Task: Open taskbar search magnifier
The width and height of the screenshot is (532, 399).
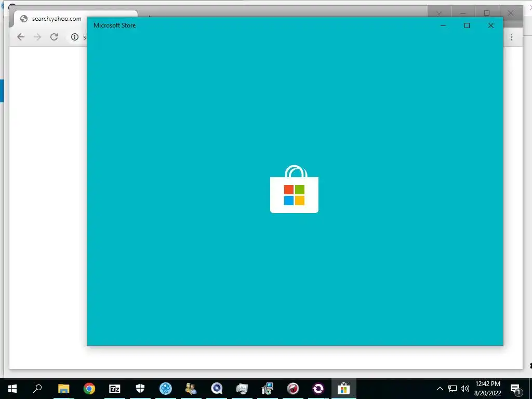Action: 37,388
